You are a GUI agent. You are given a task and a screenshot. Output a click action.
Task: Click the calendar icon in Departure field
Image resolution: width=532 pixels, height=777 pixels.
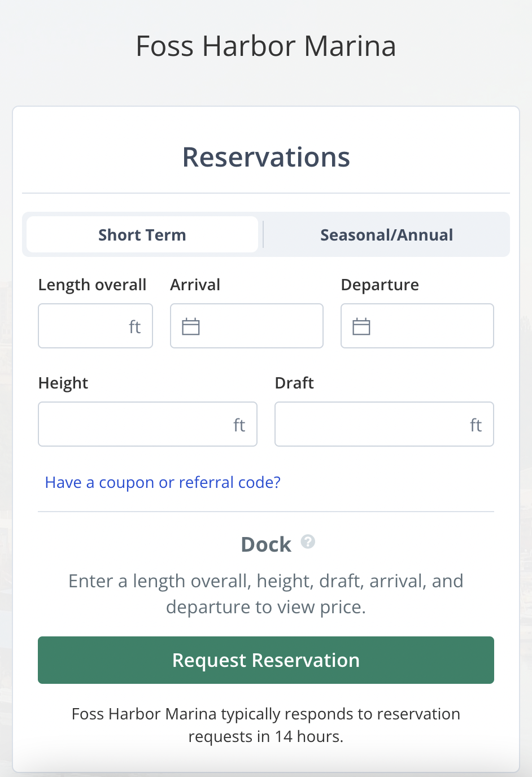[361, 326]
